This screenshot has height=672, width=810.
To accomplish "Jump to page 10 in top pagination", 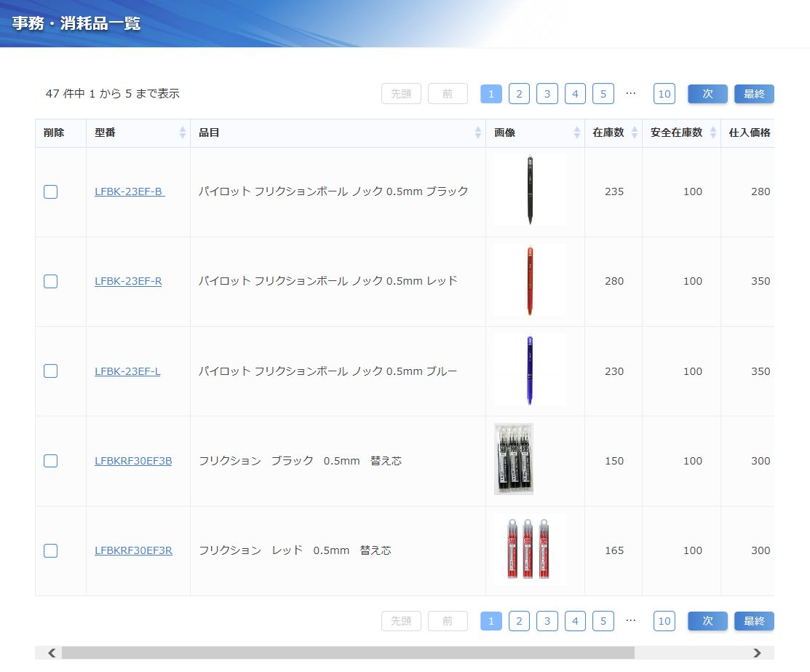I will pos(664,94).
